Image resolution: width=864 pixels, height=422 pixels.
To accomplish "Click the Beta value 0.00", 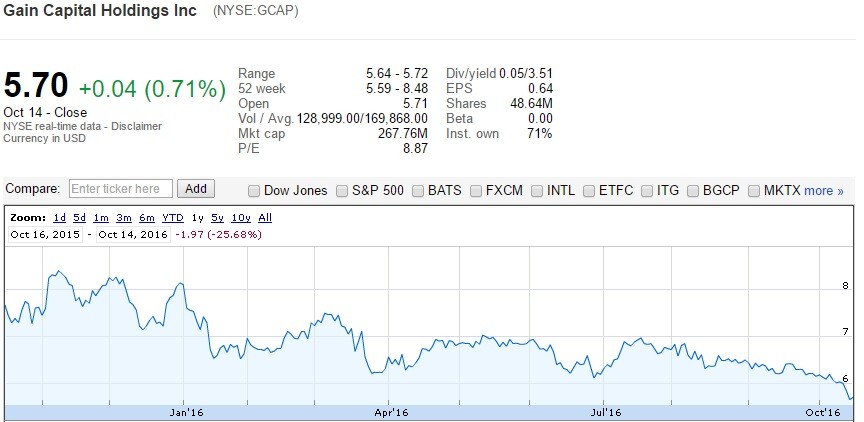I will (x=540, y=118).
